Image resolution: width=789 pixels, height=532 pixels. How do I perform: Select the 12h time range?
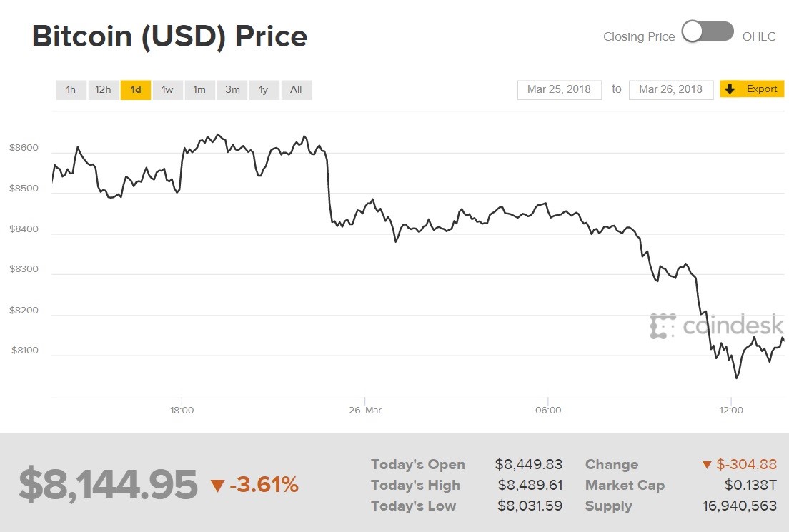point(103,90)
